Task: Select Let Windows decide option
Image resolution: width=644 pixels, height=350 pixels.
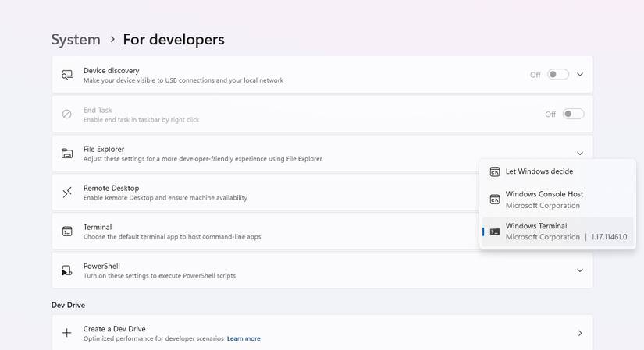Action: (539, 171)
